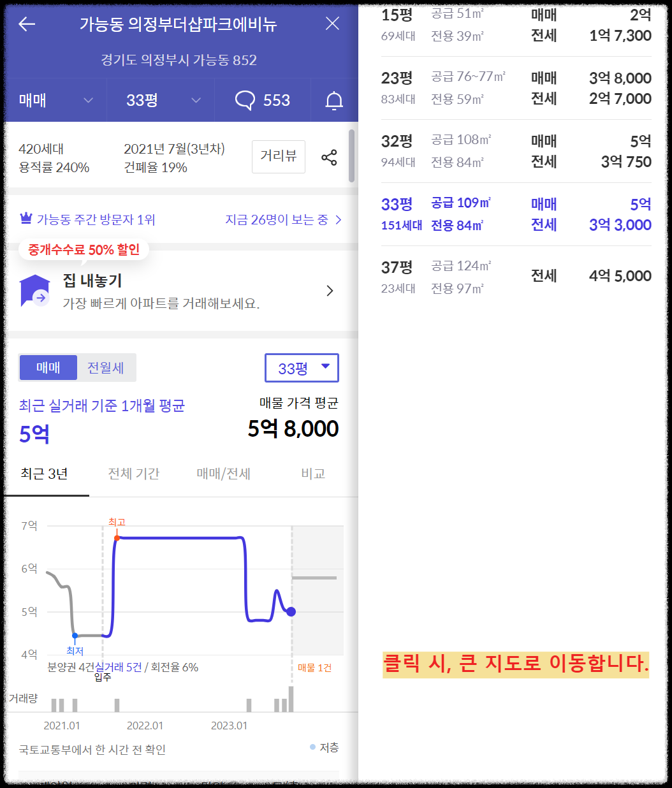Close the property detail panel with the X
Image resolution: width=672 pixels, height=788 pixels.
pos(332,23)
